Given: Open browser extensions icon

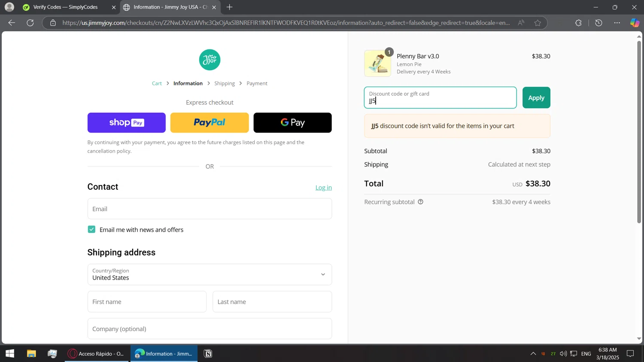Looking at the screenshot, I should (x=578, y=23).
